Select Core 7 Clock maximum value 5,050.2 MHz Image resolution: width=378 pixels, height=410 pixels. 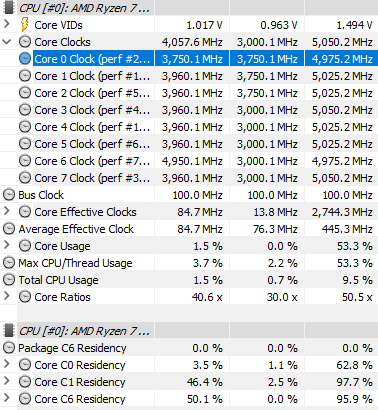[342, 178]
